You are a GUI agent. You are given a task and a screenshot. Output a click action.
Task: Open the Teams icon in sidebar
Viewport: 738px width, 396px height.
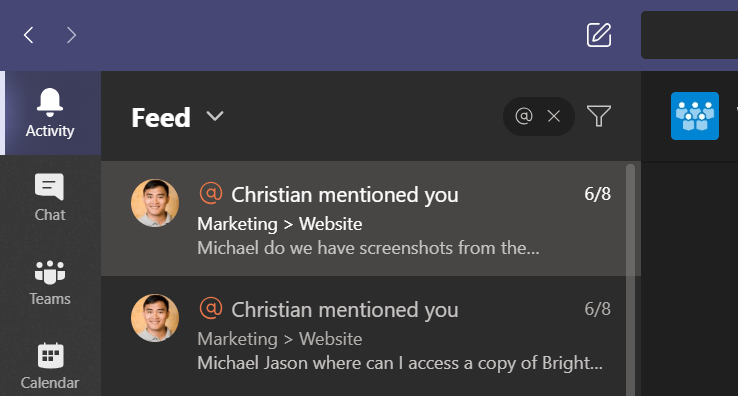point(49,272)
